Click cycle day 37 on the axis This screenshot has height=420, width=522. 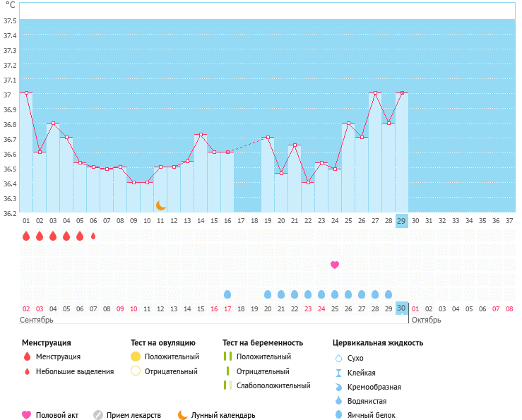(509, 221)
